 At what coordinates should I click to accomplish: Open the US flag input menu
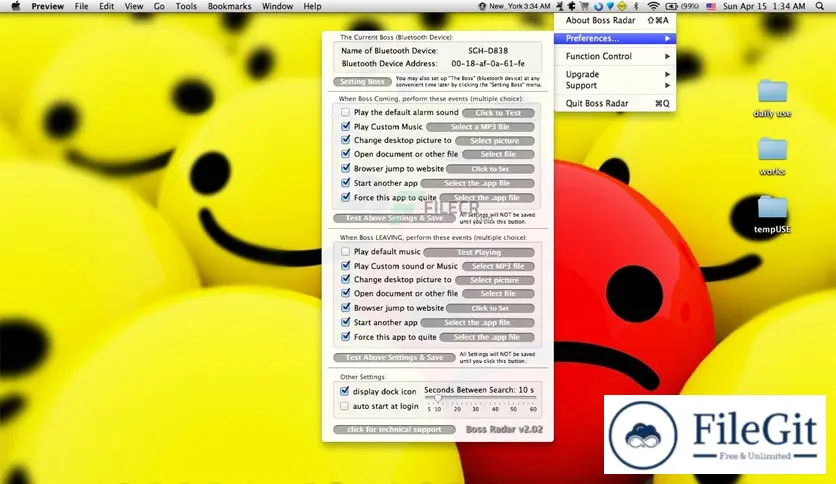(711, 6)
